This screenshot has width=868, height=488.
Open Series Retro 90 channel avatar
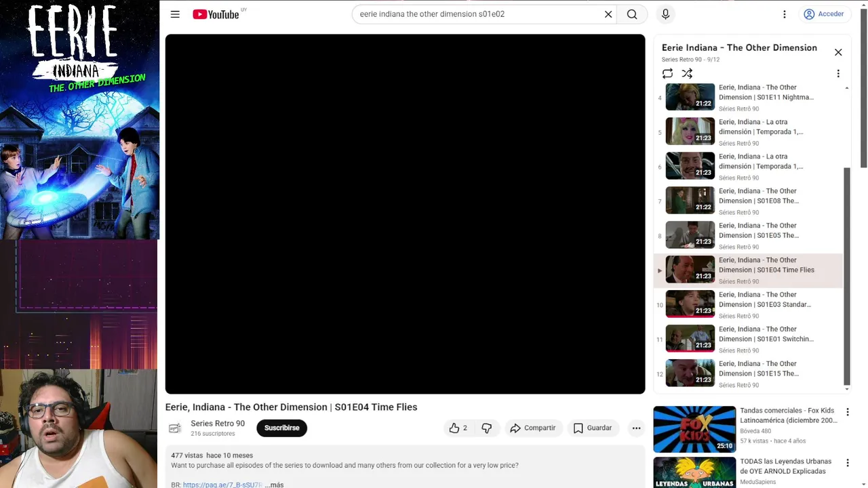click(175, 428)
